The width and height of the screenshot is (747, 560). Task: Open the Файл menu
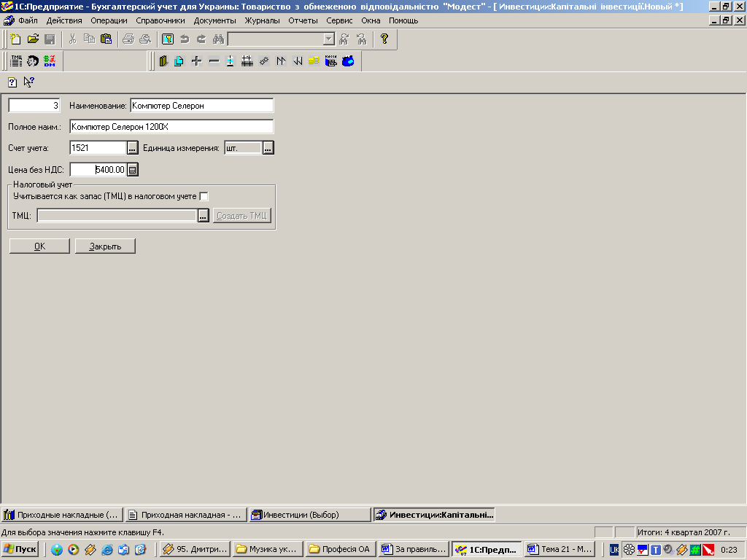[x=28, y=20]
